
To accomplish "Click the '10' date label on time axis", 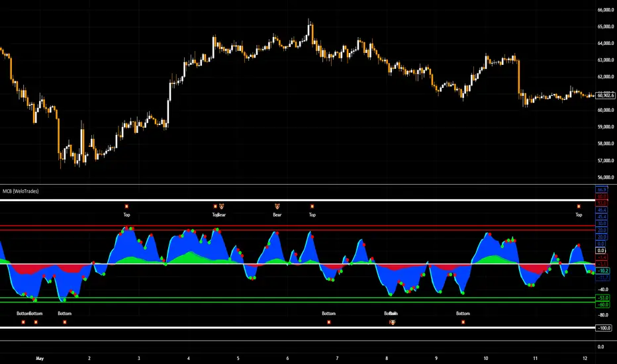I will (486, 359).
